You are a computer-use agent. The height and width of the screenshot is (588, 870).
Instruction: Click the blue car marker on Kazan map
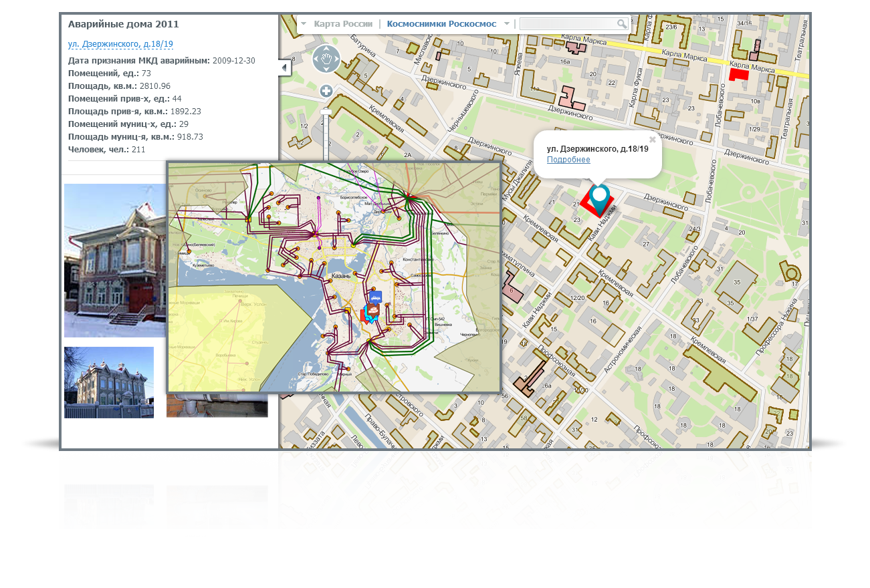[x=375, y=297]
